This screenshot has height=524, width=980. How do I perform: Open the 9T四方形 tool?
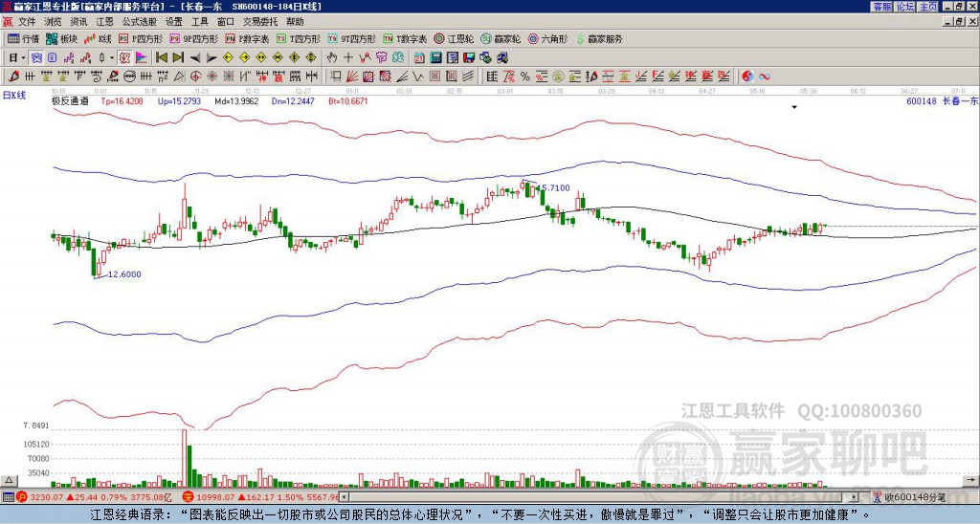[x=351, y=38]
